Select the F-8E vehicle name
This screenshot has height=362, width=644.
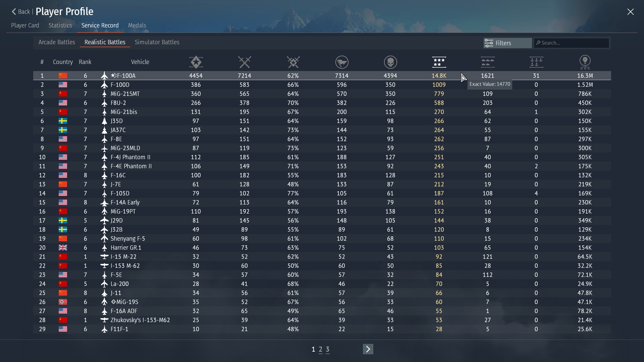tap(116, 139)
